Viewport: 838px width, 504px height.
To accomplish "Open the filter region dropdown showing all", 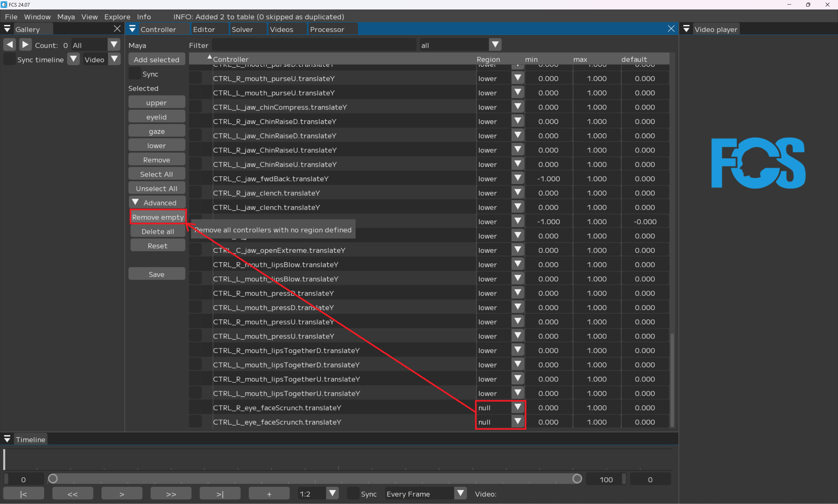I will coord(495,45).
